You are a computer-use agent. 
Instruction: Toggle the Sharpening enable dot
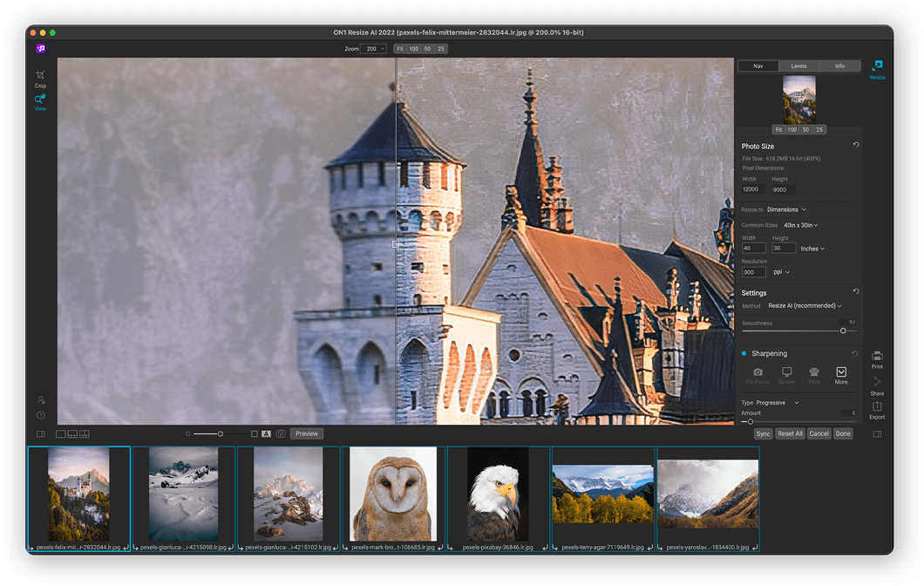[744, 354]
